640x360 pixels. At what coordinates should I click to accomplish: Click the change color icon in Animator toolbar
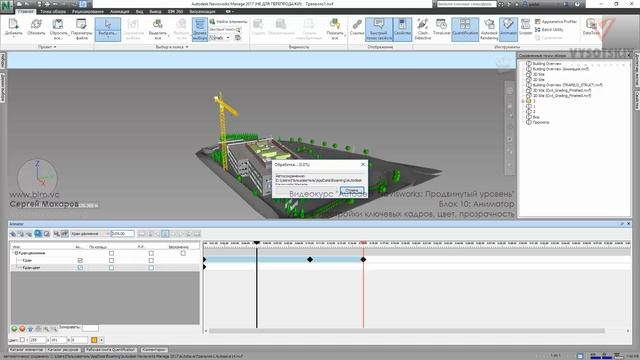[x=38, y=234]
